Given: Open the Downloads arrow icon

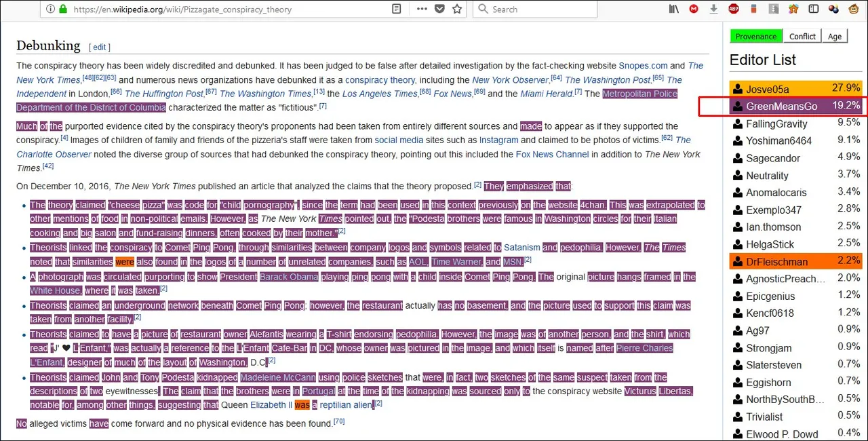Looking at the screenshot, I should [x=713, y=9].
